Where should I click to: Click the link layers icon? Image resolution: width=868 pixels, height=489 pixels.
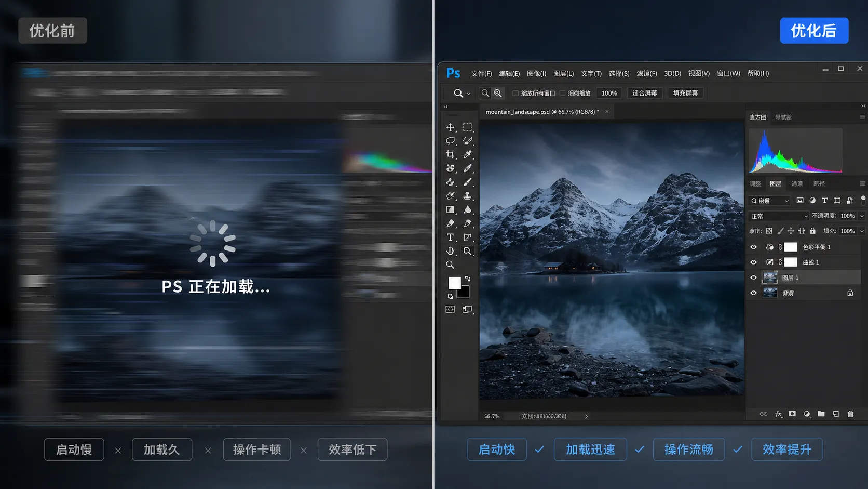[763, 414]
